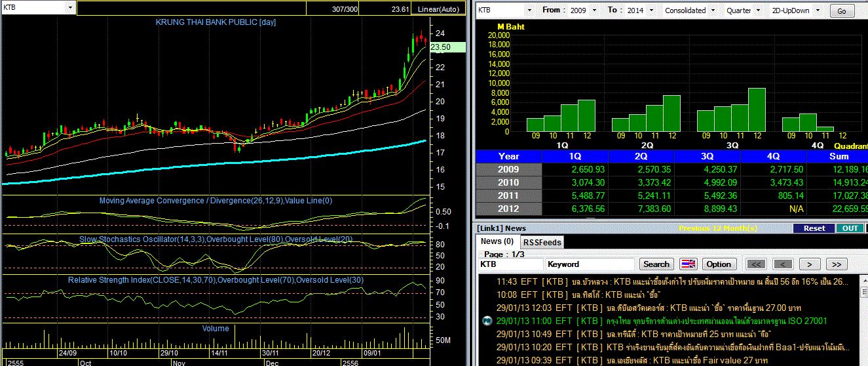This screenshot has width=868, height=366.
Task: Open the 2D-UpDown chart style dropdown
Action: click(817, 10)
